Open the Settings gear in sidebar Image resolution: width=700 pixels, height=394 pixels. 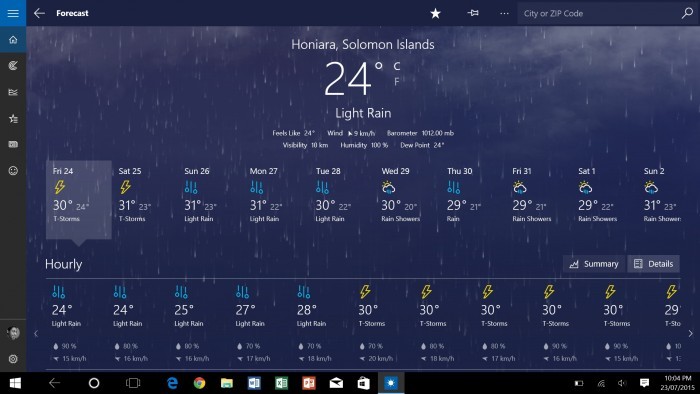click(x=13, y=359)
